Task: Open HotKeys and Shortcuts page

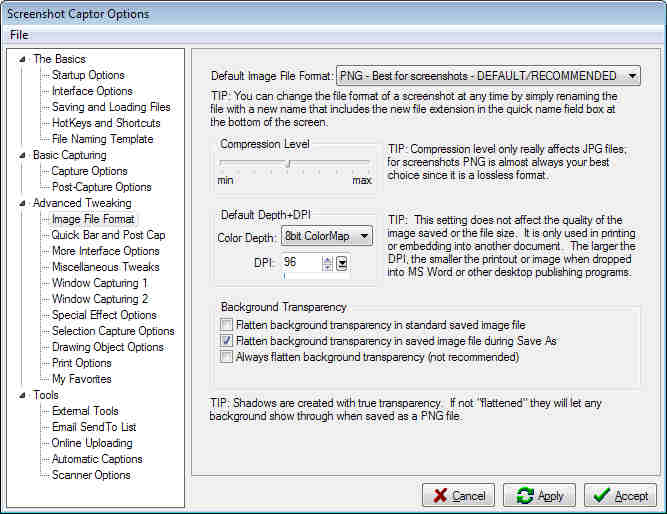Action: [105, 123]
